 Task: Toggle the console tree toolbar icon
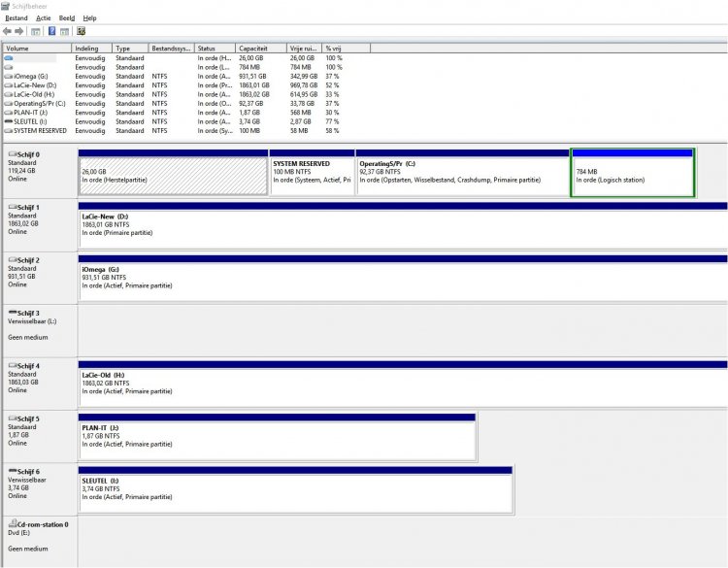(36, 31)
